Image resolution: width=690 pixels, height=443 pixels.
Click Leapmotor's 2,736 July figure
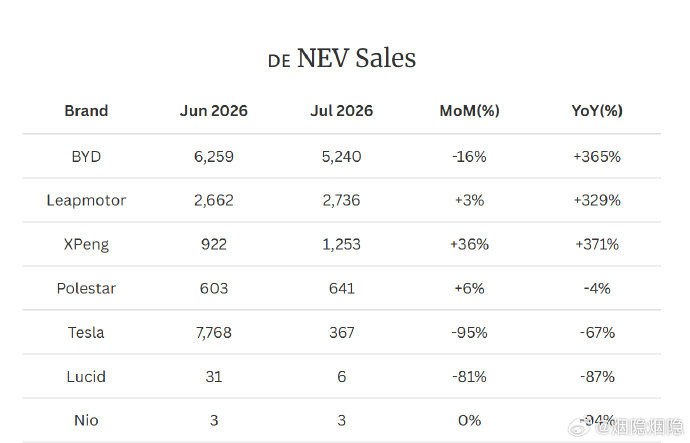pos(341,201)
